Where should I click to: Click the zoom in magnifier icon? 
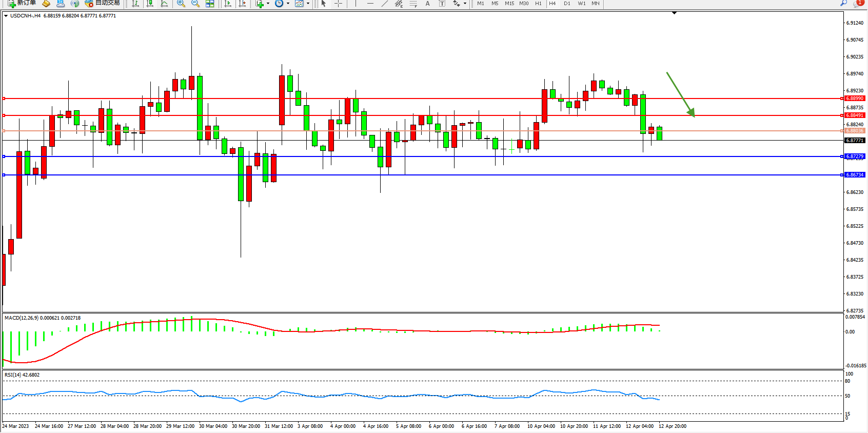point(181,3)
